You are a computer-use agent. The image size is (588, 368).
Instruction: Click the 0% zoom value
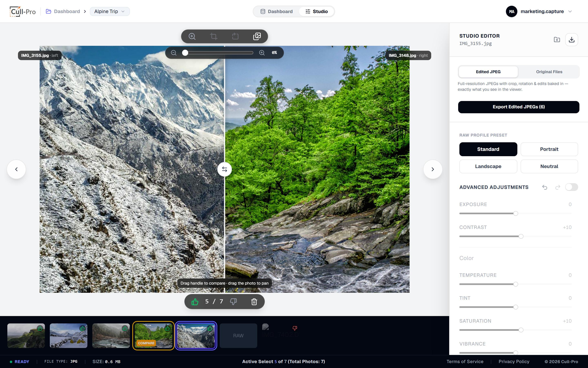point(274,53)
